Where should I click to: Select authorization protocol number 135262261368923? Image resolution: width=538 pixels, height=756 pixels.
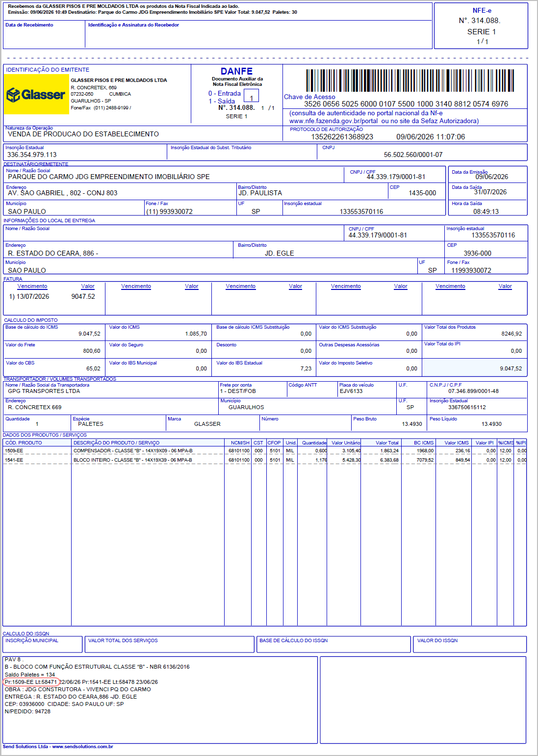click(x=342, y=137)
